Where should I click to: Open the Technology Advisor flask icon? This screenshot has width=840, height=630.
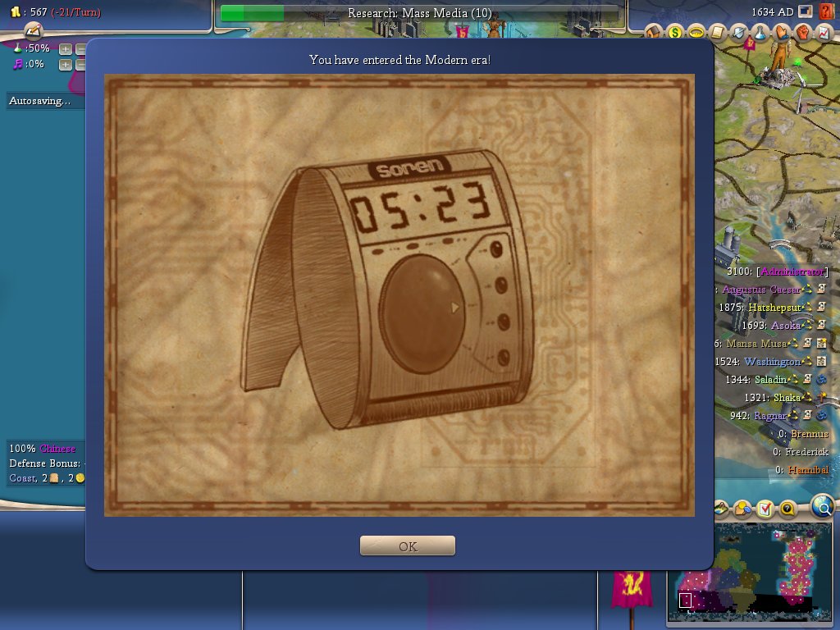click(760, 33)
